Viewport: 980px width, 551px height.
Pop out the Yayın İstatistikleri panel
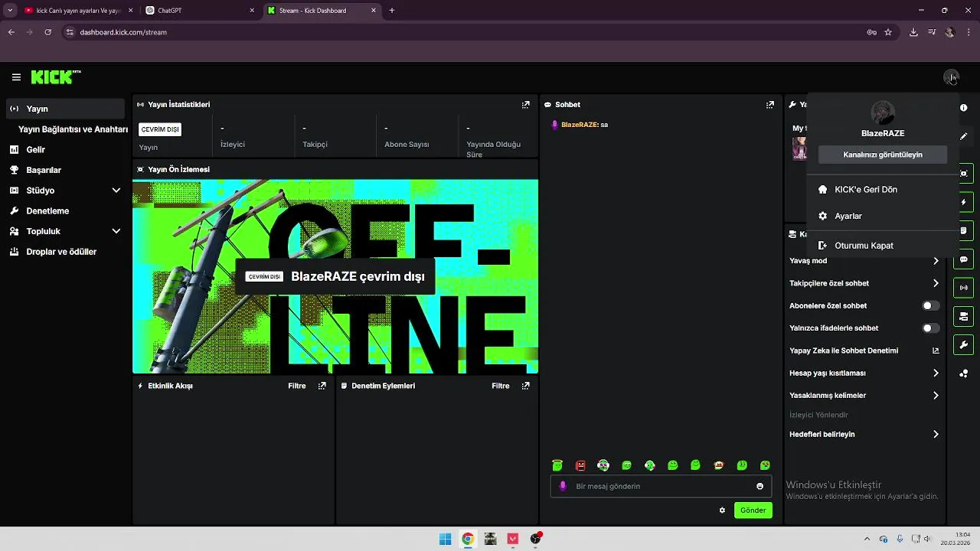click(525, 105)
